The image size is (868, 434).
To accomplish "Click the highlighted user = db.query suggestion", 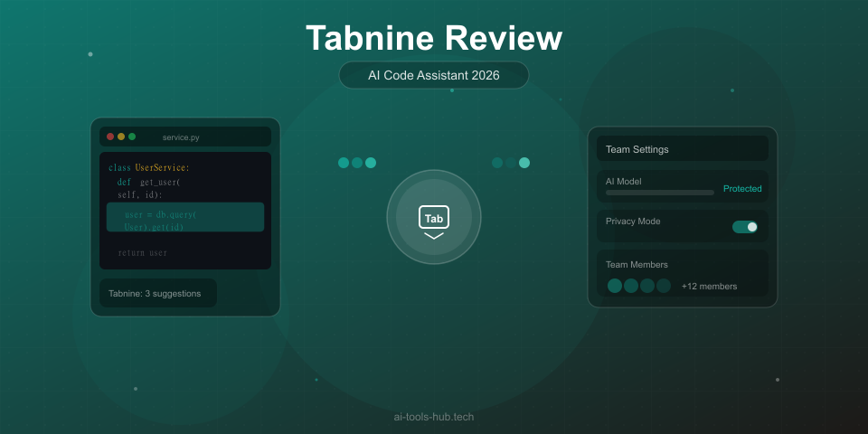I will [184, 217].
